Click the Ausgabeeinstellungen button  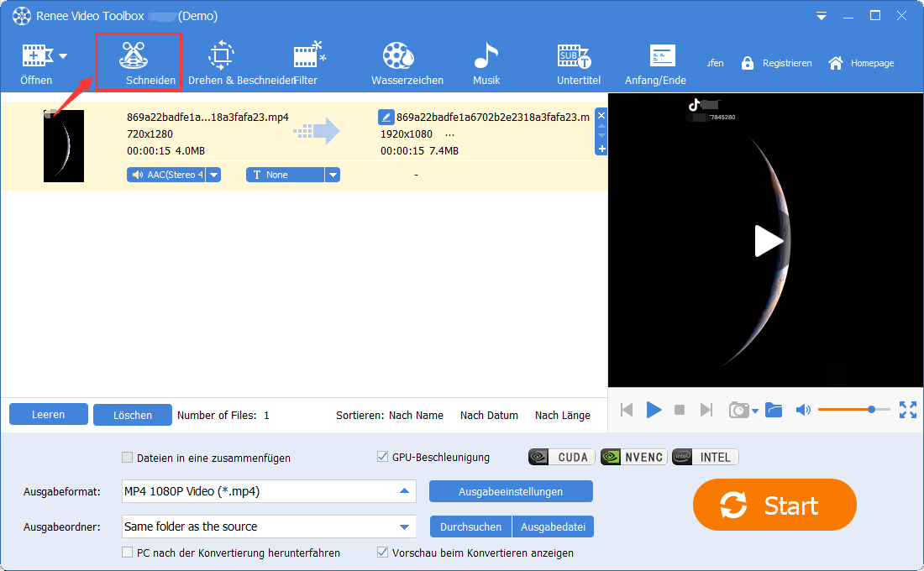tap(511, 491)
